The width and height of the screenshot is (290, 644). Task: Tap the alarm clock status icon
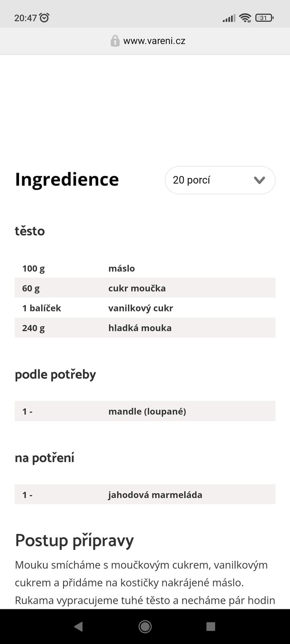point(44,18)
